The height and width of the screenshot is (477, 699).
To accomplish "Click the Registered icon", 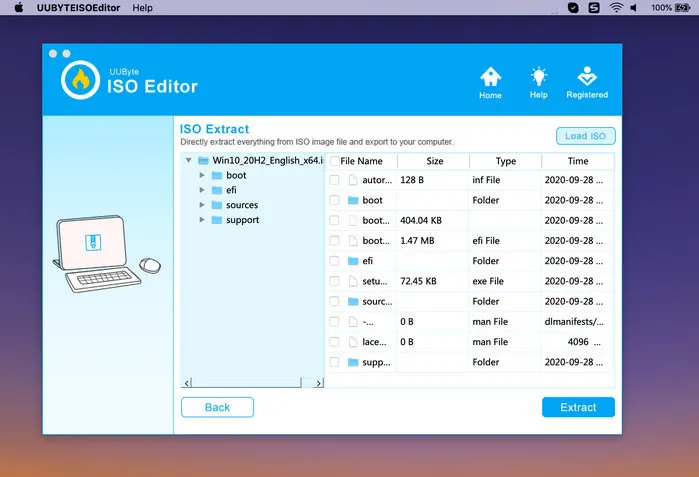I will pyautogui.click(x=587, y=76).
